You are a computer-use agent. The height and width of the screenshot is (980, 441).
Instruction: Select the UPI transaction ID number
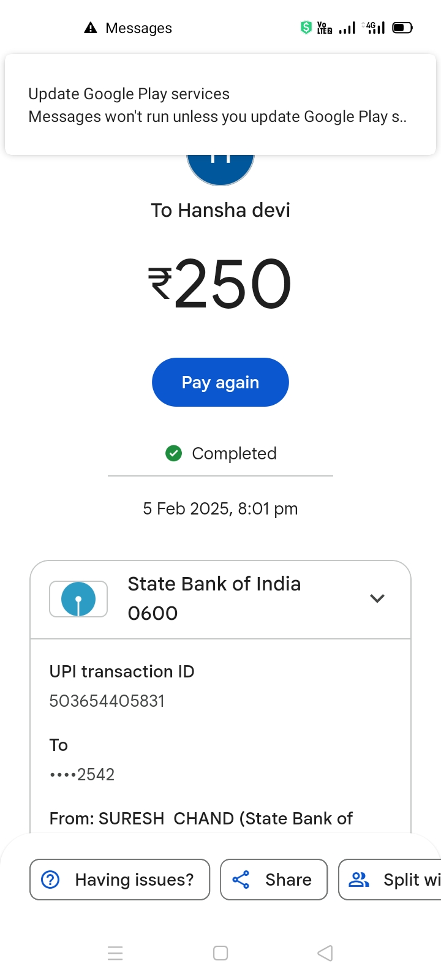point(107,701)
